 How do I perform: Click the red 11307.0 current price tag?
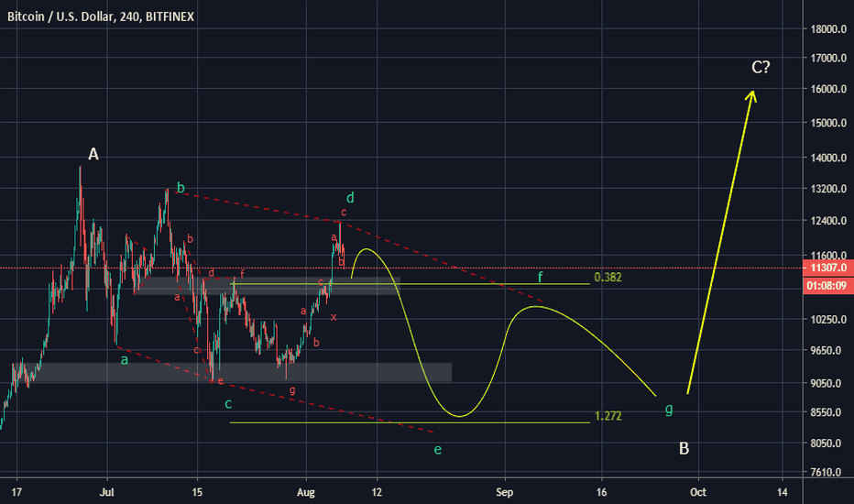click(x=828, y=268)
